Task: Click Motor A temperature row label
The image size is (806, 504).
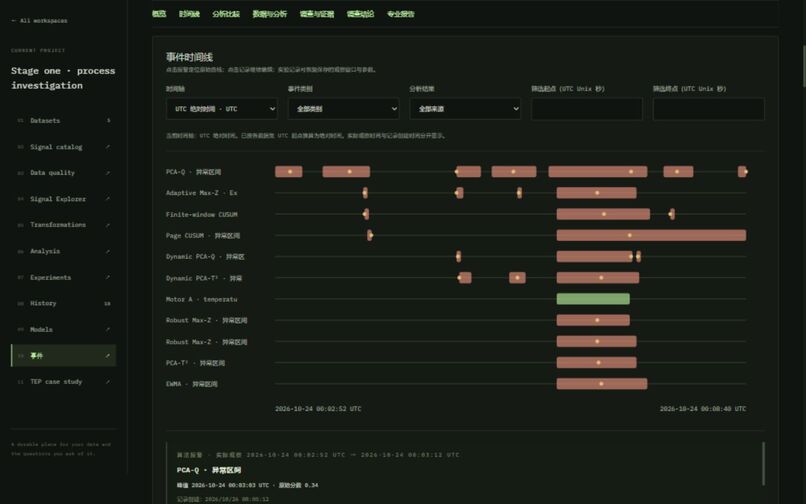Action: click(202, 299)
